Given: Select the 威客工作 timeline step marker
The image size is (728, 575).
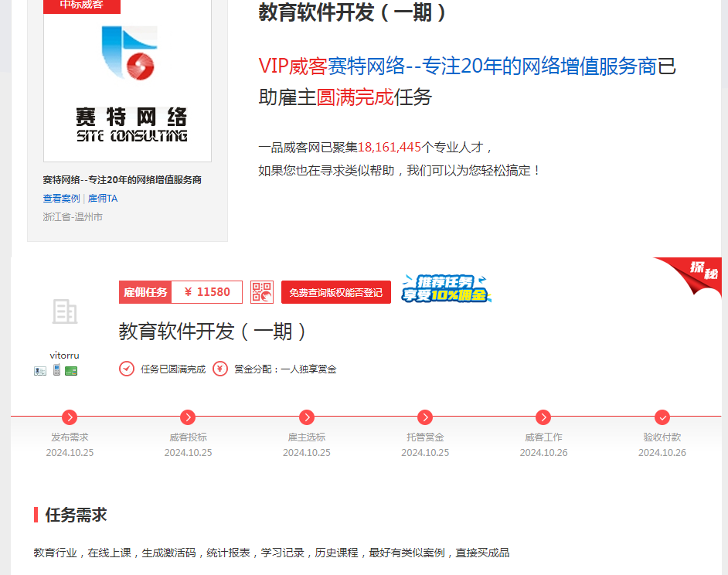Looking at the screenshot, I should pyautogui.click(x=543, y=417).
